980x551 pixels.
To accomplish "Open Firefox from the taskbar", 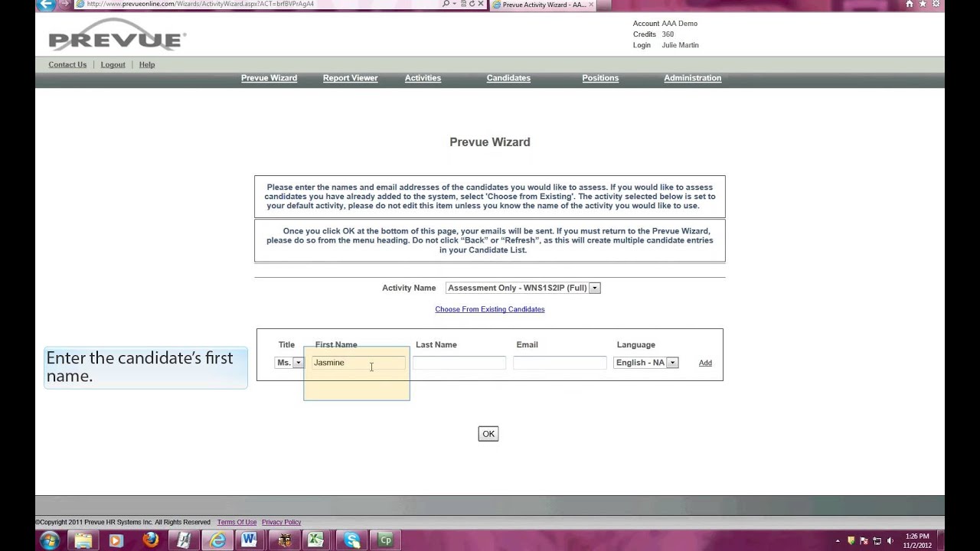I will click(x=150, y=540).
